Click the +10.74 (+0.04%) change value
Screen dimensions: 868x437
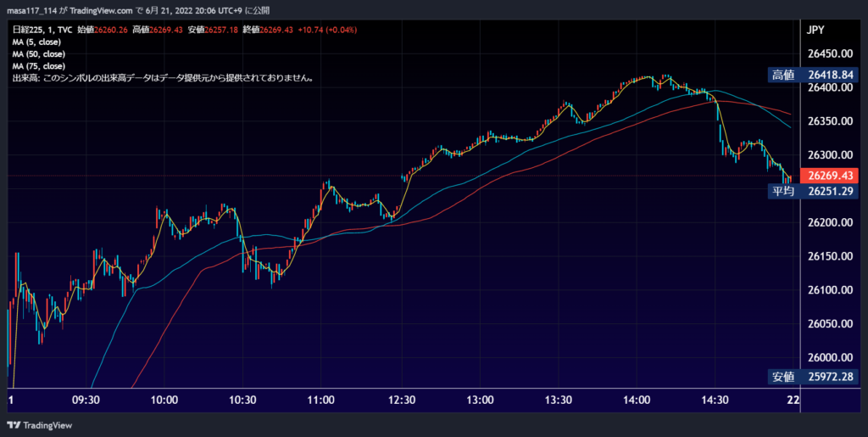[327, 30]
